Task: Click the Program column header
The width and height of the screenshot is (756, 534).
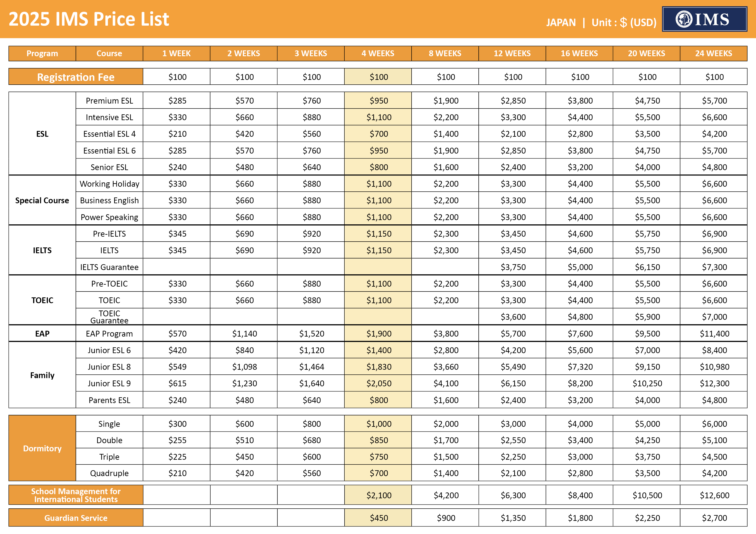Action: tap(42, 53)
